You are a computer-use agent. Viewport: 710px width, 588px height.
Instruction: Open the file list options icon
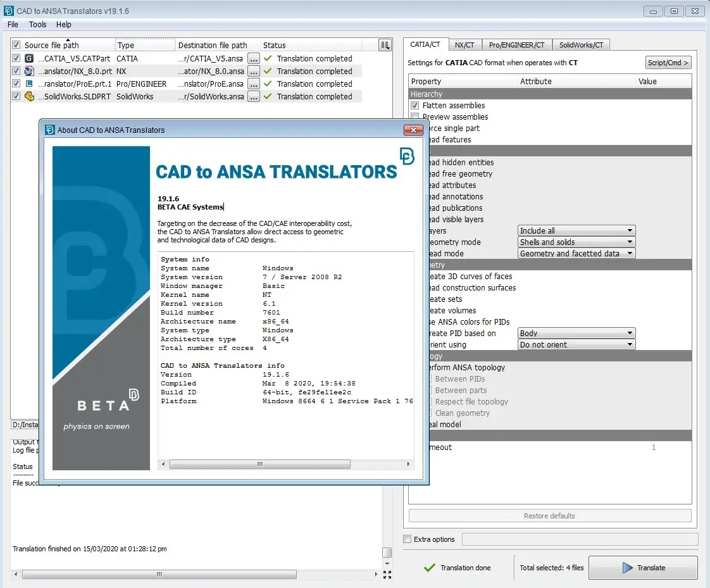tap(385, 45)
